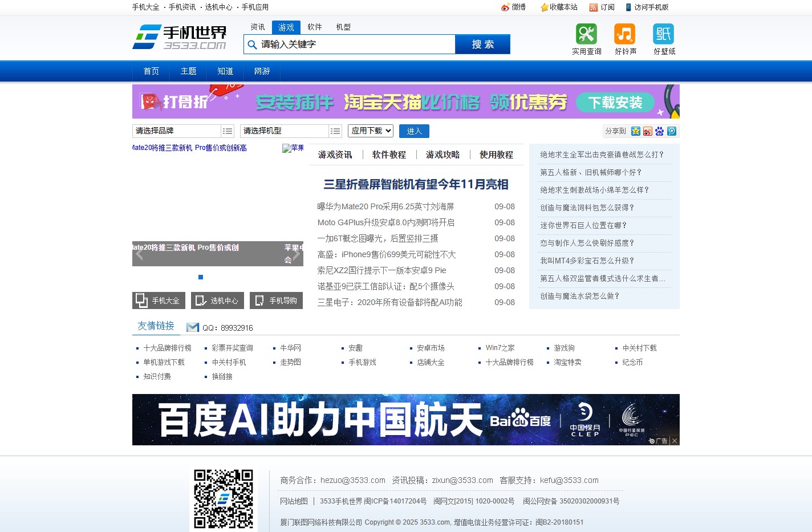The image size is (812, 532).
Task: Open article 曝华为Mate20 Pro采用6.25英寸刘海屏
Action: tap(385, 206)
